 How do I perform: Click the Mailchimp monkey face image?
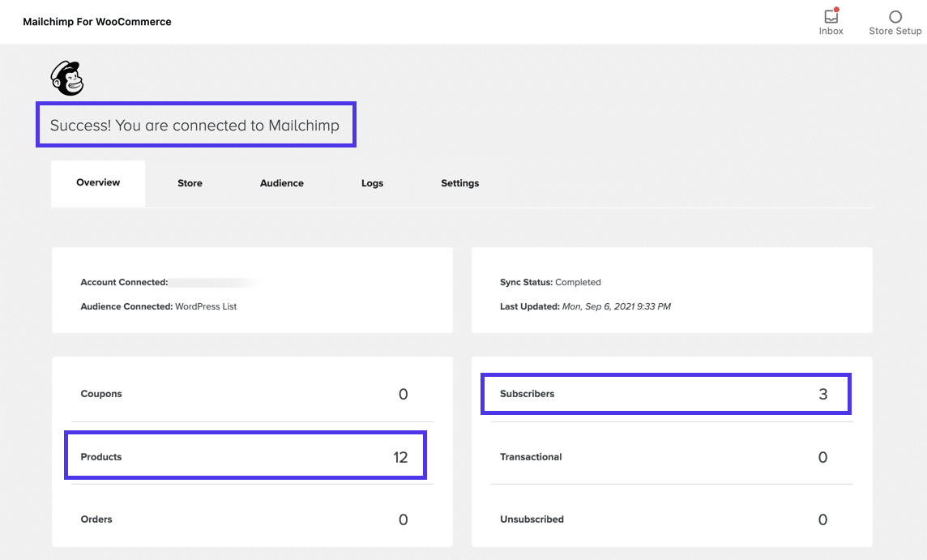point(66,78)
